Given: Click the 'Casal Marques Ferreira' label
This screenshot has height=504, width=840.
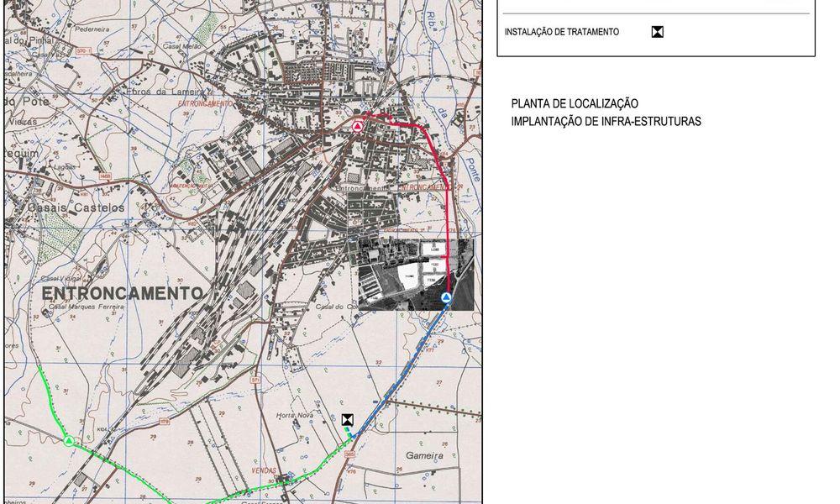Looking at the screenshot, I should (x=86, y=307).
